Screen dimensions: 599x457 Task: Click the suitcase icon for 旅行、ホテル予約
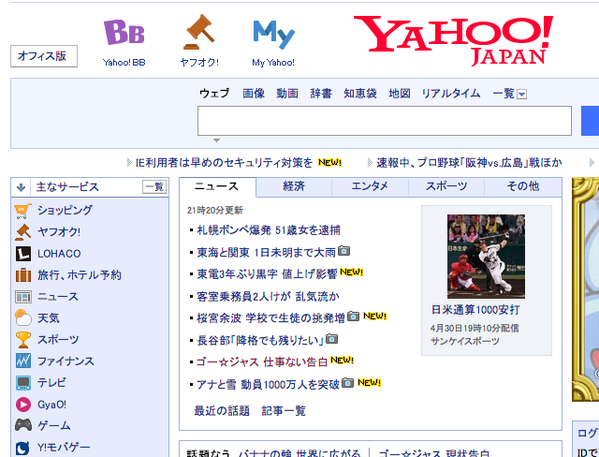point(23,275)
